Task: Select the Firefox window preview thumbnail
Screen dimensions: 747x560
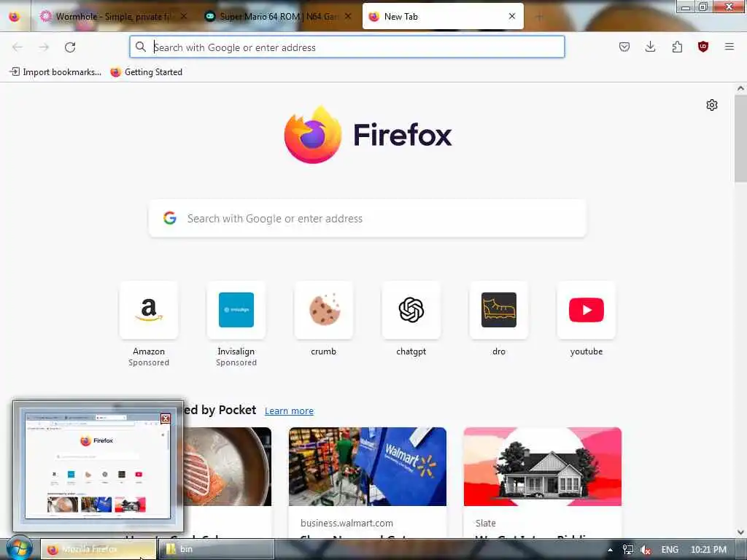Action: [x=98, y=466]
